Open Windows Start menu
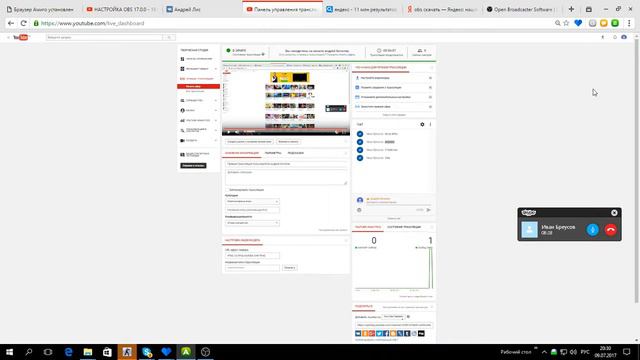The width and height of the screenshot is (640, 360). click(9, 352)
